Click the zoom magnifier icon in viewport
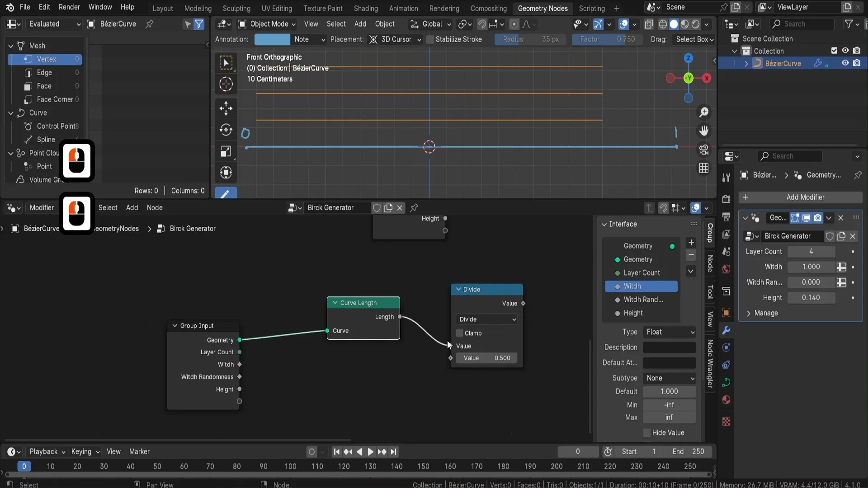Image resolution: width=868 pixels, height=488 pixels. [x=704, y=112]
